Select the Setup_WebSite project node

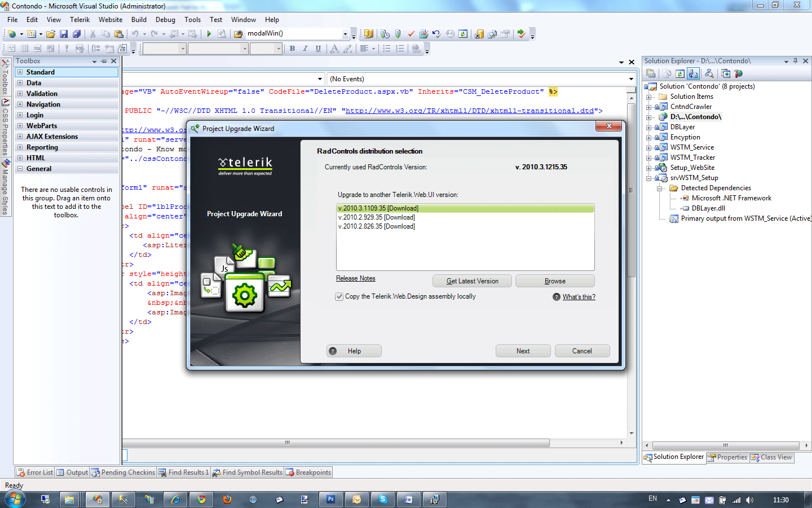692,168
